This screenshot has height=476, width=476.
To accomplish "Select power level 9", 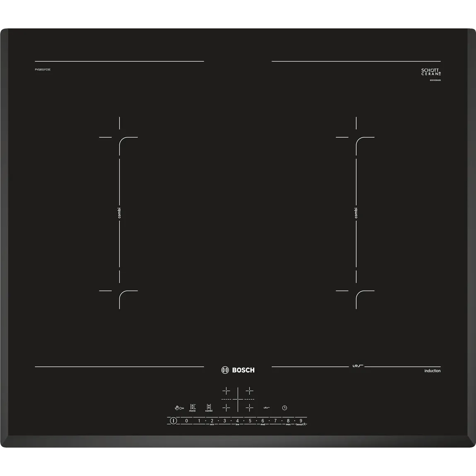I will (x=301, y=420).
